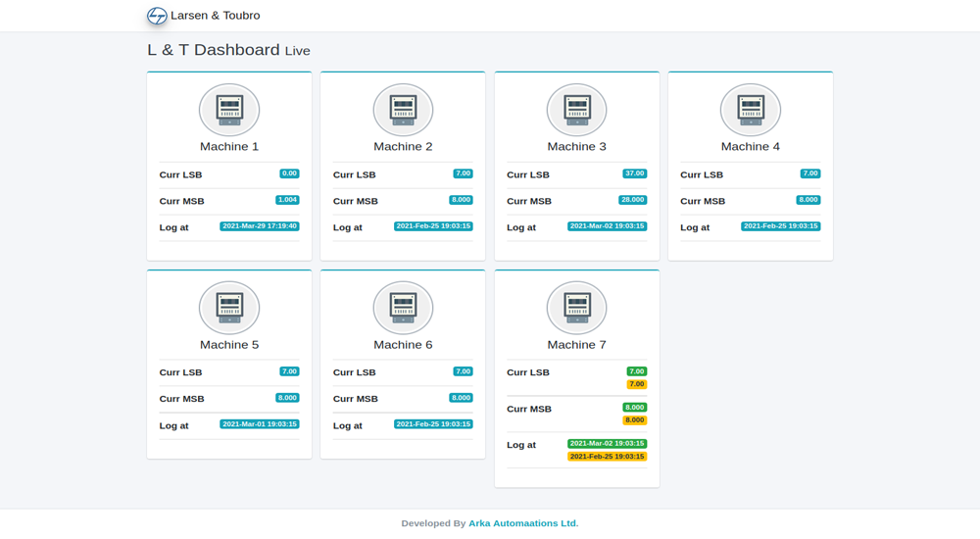The width and height of the screenshot is (980, 539).
Task: Click Machine 3 Curr LSB value 37.00
Action: pyautogui.click(x=634, y=173)
